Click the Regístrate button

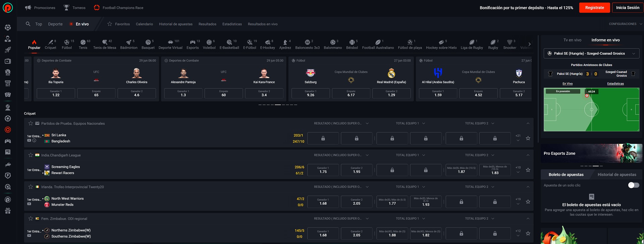(594, 8)
